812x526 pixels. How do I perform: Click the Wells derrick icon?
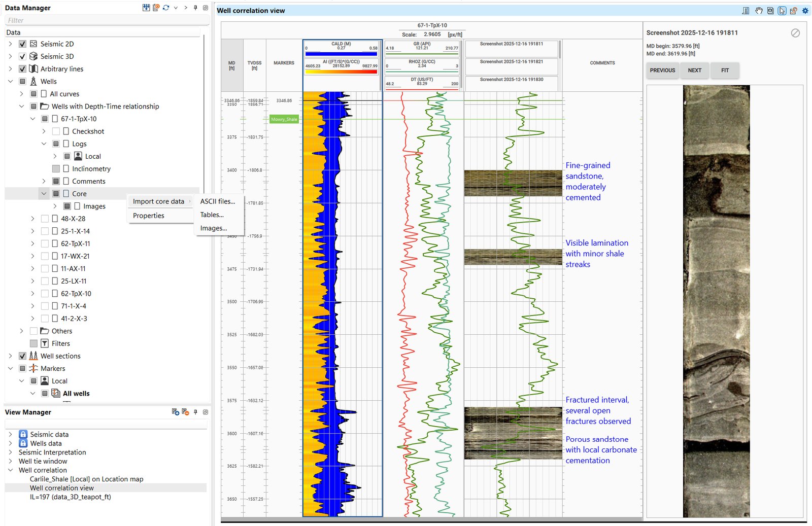33,81
